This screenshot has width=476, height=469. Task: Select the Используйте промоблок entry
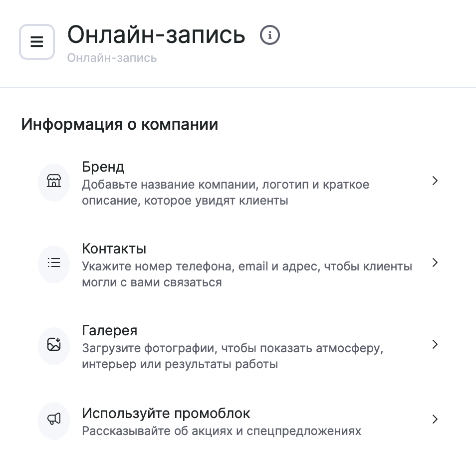tap(166, 413)
